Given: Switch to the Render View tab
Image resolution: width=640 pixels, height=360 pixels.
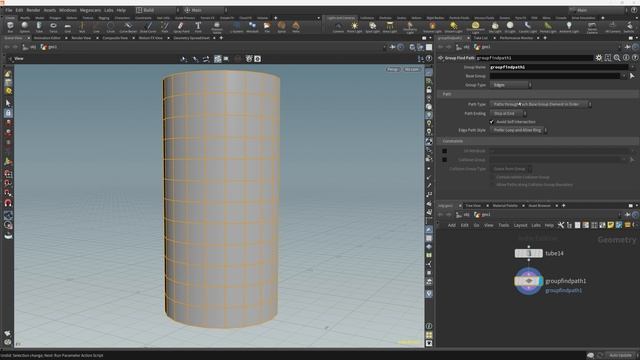Looking at the screenshot, I should pos(81,38).
